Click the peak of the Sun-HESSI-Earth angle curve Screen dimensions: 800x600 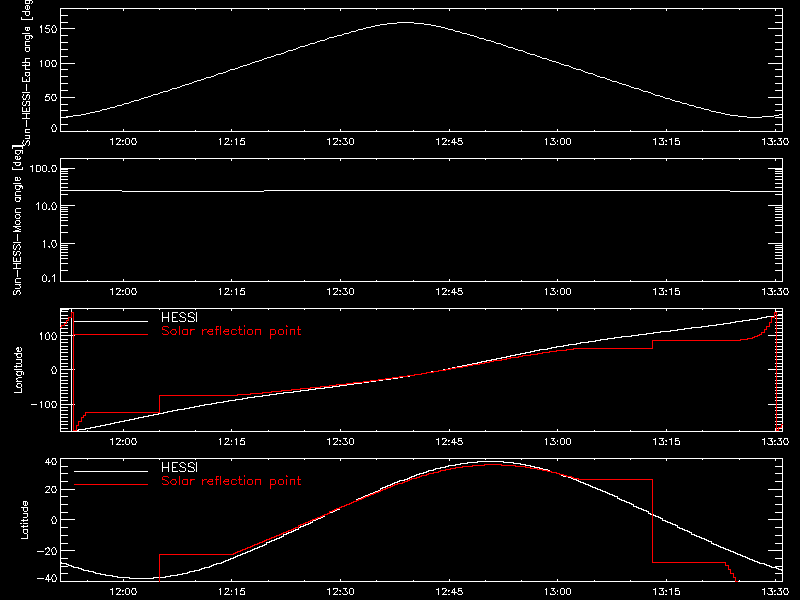pyautogui.click(x=406, y=22)
